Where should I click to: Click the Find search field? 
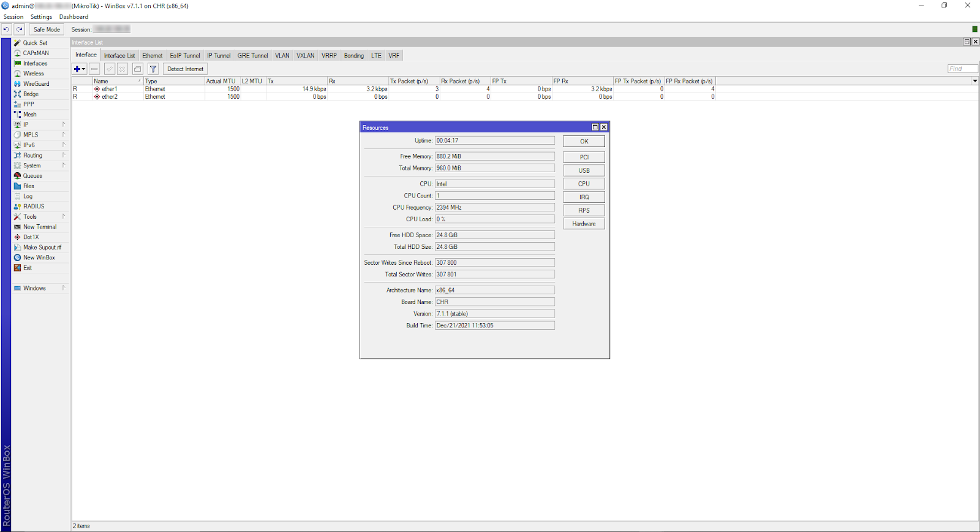(962, 69)
